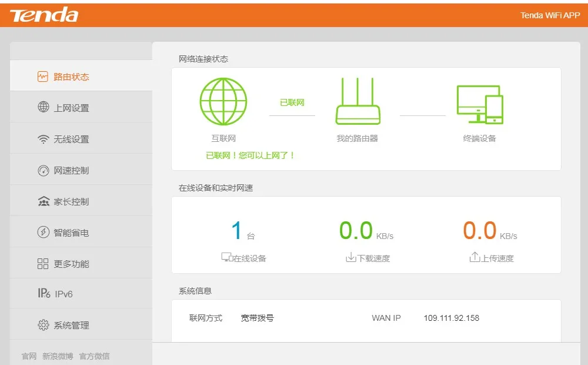Follow the 官网 footer link
Viewport: 588px width, 365px height.
click(x=29, y=356)
